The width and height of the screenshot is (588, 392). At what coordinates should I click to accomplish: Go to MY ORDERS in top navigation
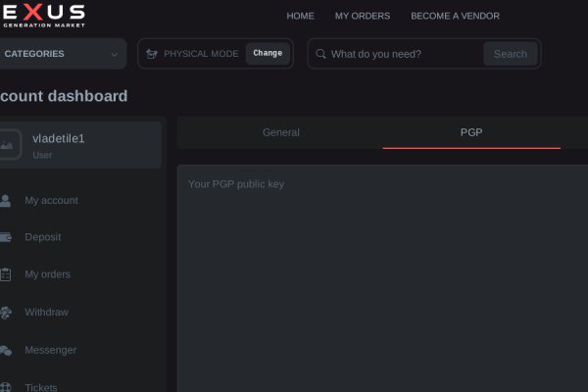(363, 16)
